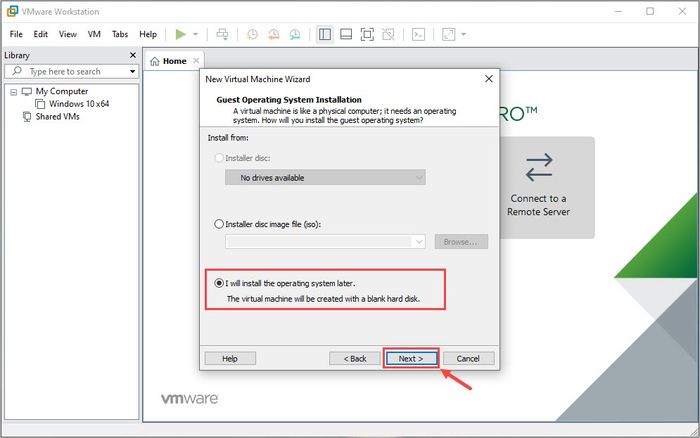Click the Browse button

461,242
